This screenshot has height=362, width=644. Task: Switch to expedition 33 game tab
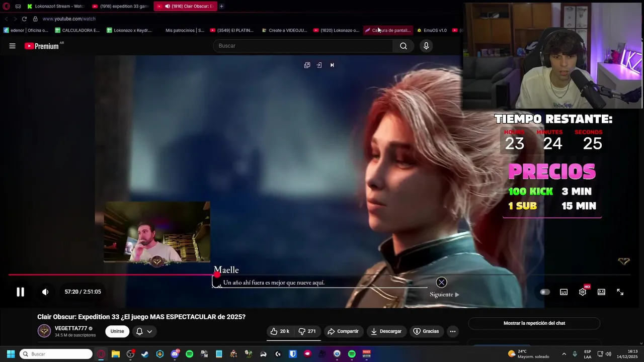tap(121, 6)
